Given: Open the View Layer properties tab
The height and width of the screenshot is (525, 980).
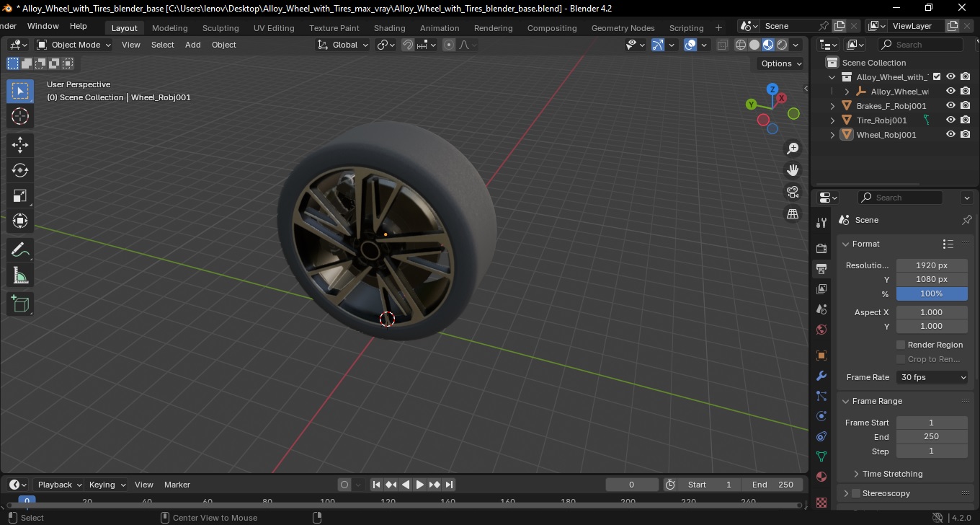Looking at the screenshot, I should [x=821, y=289].
